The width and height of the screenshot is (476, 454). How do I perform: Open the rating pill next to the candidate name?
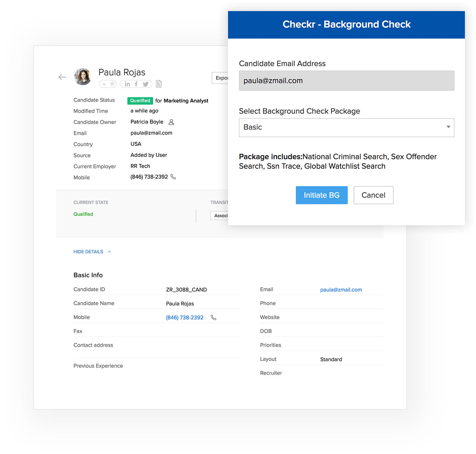(x=107, y=84)
